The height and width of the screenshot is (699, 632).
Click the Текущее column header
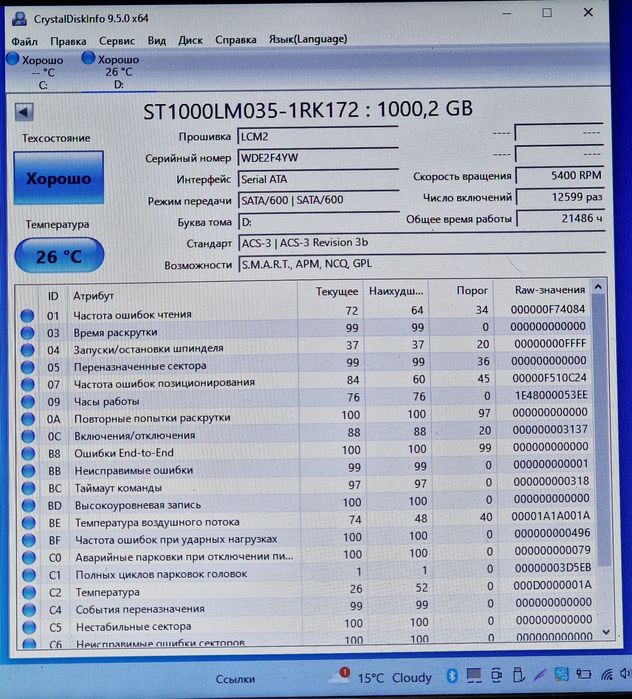(337, 292)
